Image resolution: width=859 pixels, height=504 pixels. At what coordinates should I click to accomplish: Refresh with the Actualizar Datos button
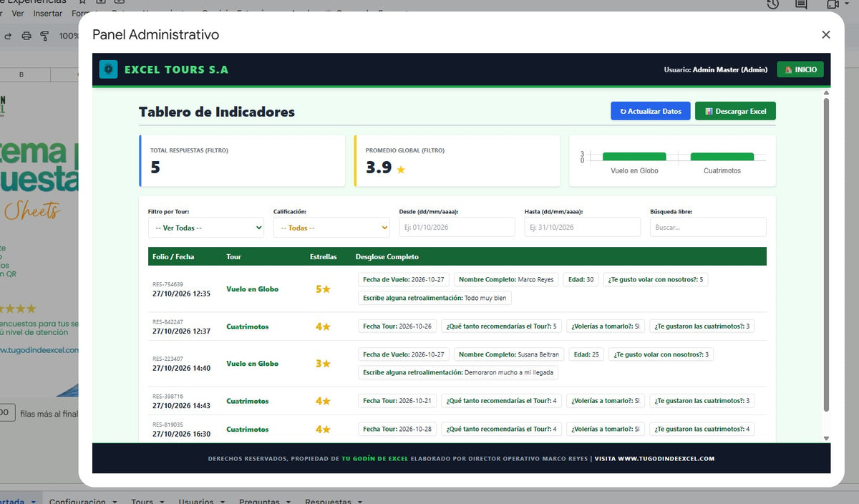(x=651, y=111)
